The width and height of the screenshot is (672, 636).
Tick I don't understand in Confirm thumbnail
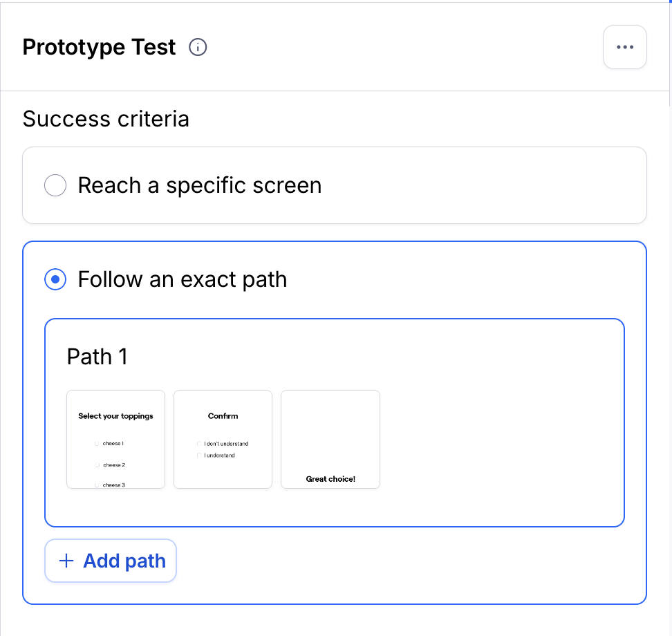point(199,444)
